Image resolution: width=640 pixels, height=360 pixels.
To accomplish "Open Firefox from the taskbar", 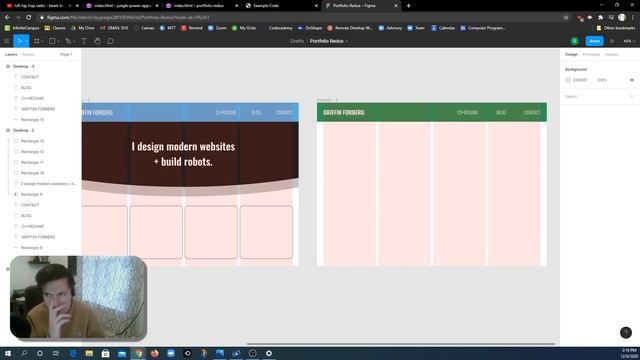I will pos(155,353).
